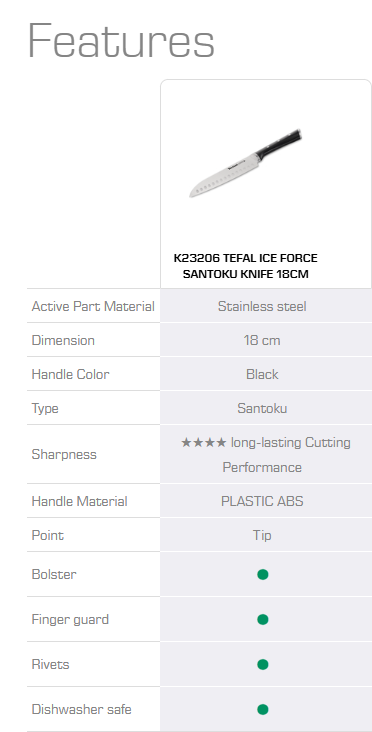Screen dimensions: 372x732
Task: Select the Features heading
Action: pyautogui.click(x=121, y=41)
